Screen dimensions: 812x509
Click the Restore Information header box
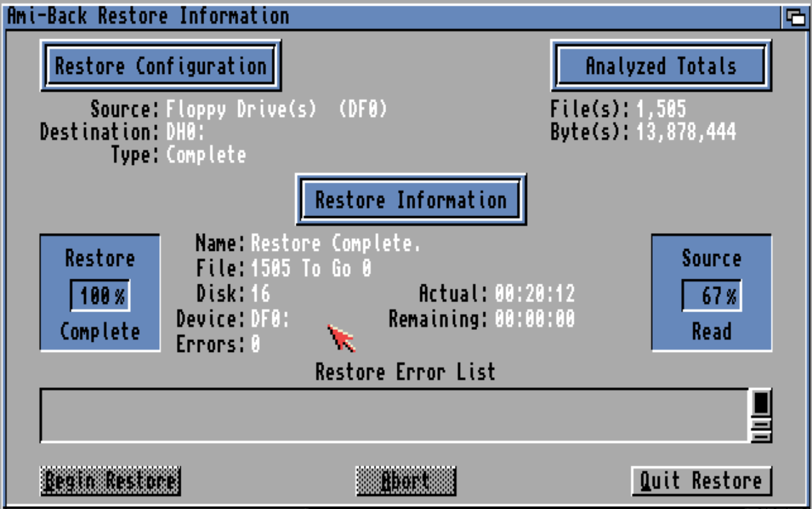tap(411, 200)
